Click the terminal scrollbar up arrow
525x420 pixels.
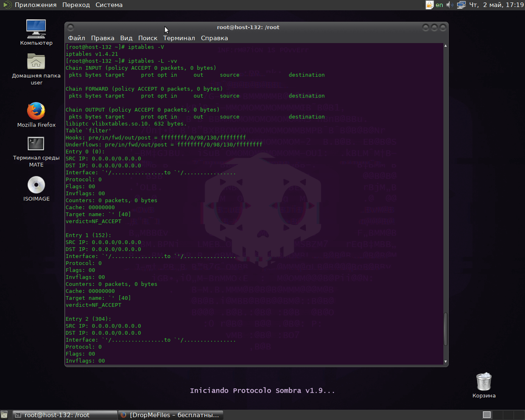coord(446,45)
